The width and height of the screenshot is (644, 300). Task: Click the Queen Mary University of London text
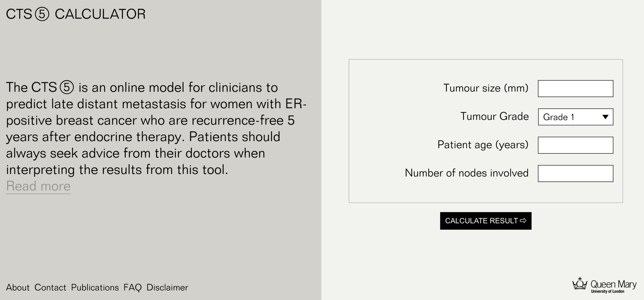(613, 286)
